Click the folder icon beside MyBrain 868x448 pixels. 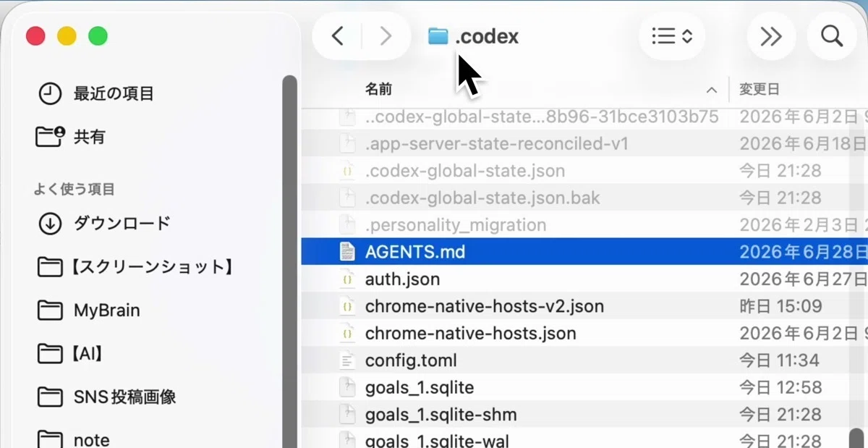[49, 311]
